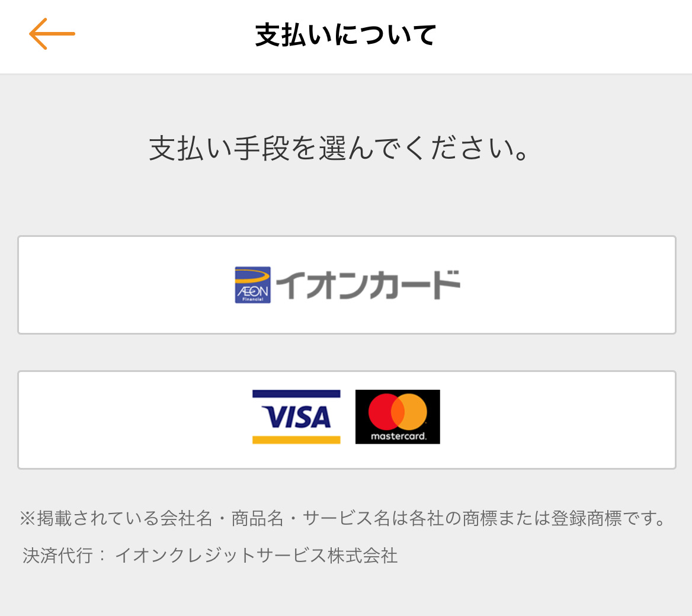This screenshot has height=616, width=692.
Task: Select the イオンカード payment option
Action: click(x=347, y=285)
